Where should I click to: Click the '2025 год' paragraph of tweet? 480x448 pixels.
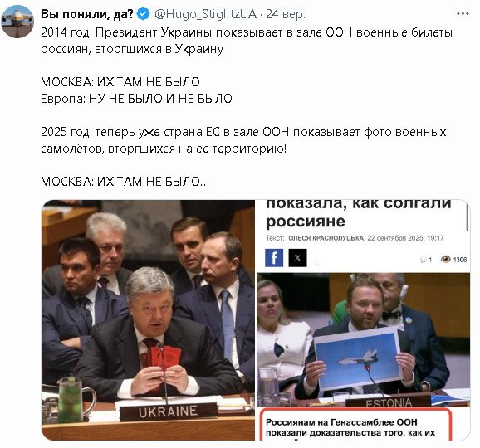(x=243, y=140)
